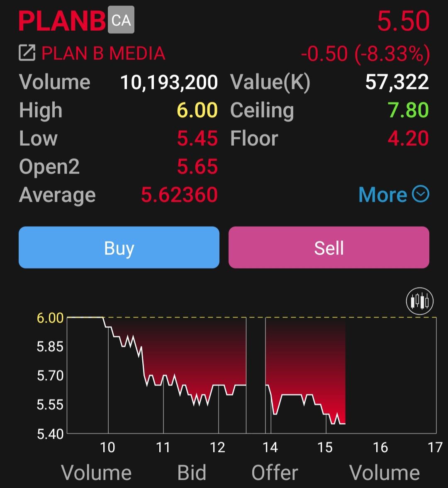Open the PLAN B MEDIA external link icon
The height and width of the screenshot is (488, 448).
pos(27,53)
